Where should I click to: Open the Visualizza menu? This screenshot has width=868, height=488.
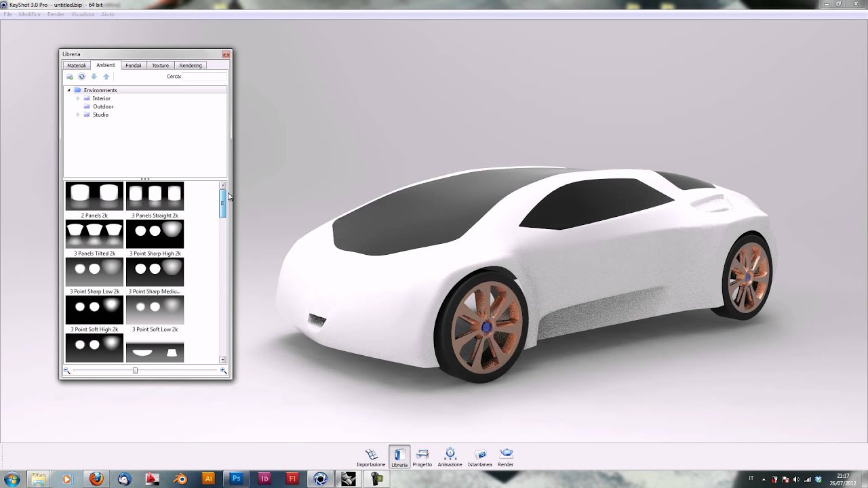coord(83,14)
